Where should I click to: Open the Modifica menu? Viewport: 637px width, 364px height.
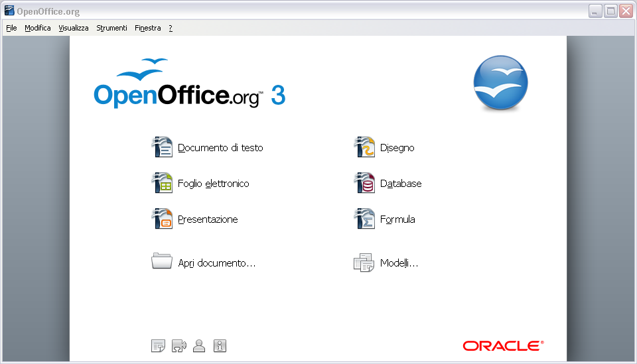coord(37,28)
